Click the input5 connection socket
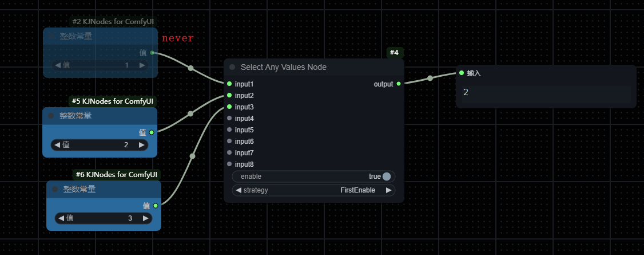 click(229, 130)
